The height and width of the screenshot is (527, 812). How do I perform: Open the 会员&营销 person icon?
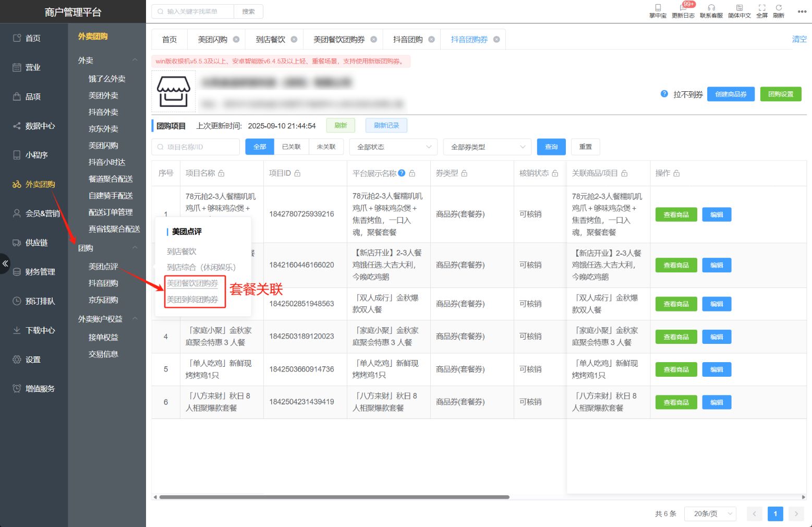coord(17,213)
